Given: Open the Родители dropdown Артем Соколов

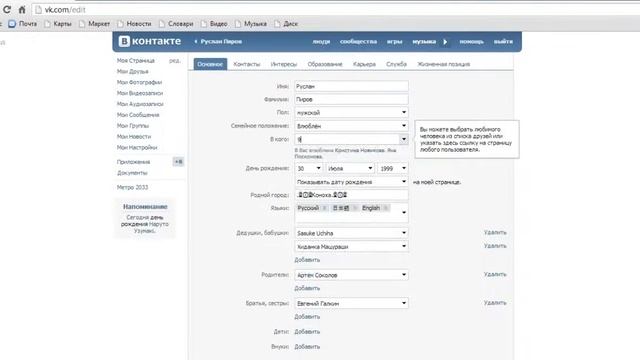Looking at the screenshot, I should click(351, 275).
